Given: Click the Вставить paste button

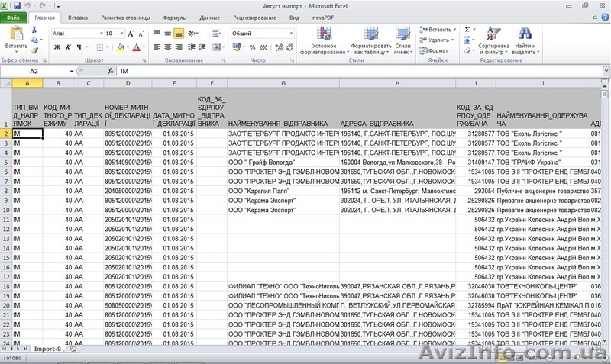Looking at the screenshot, I should (x=15, y=38).
